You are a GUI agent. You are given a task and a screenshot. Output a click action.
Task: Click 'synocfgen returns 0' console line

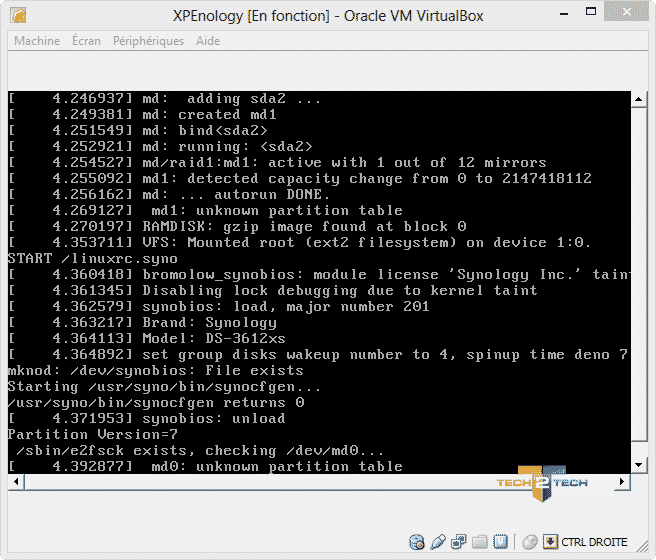click(x=156, y=402)
